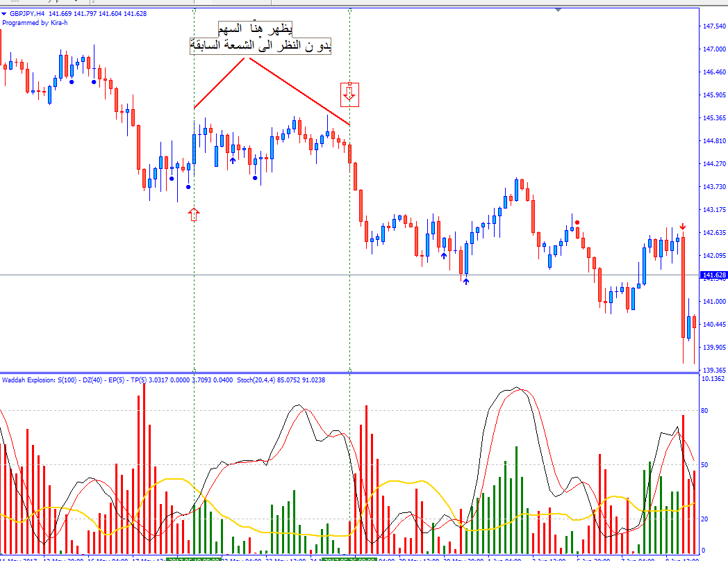Click the 141.628 current price label
This screenshot has height=561, width=728.
[x=714, y=276]
